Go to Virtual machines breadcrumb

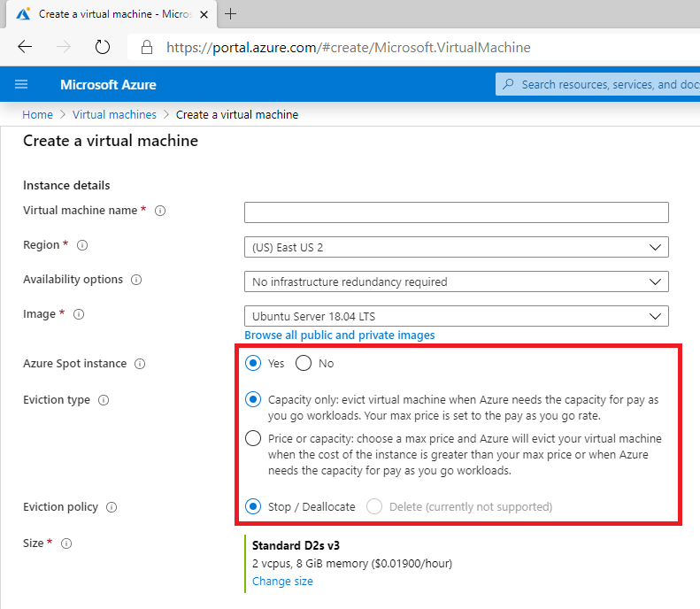coord(114,115)
